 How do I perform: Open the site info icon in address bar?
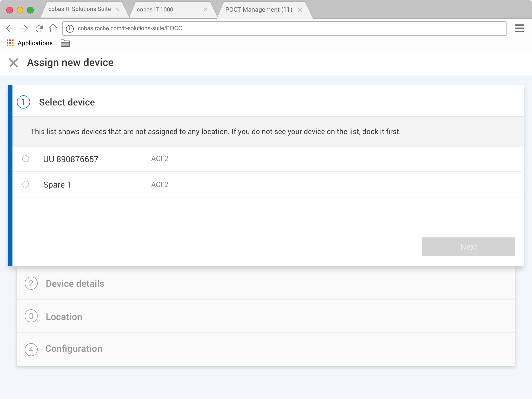tap(70, 29)
